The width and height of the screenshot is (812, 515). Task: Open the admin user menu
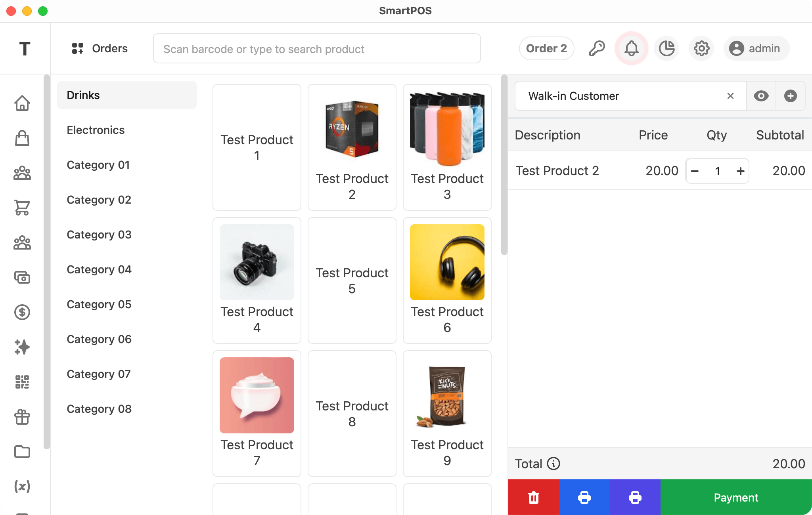[756, 48]
